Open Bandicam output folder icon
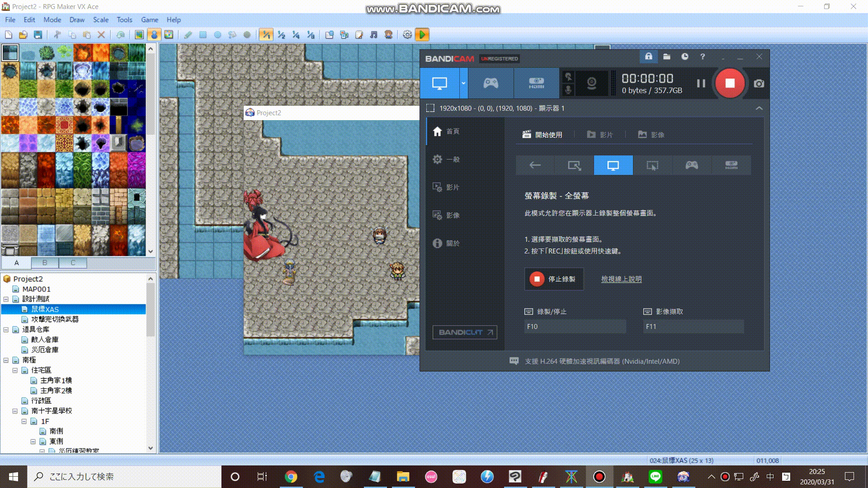This screenshot has height=488, width=868. 666,56
